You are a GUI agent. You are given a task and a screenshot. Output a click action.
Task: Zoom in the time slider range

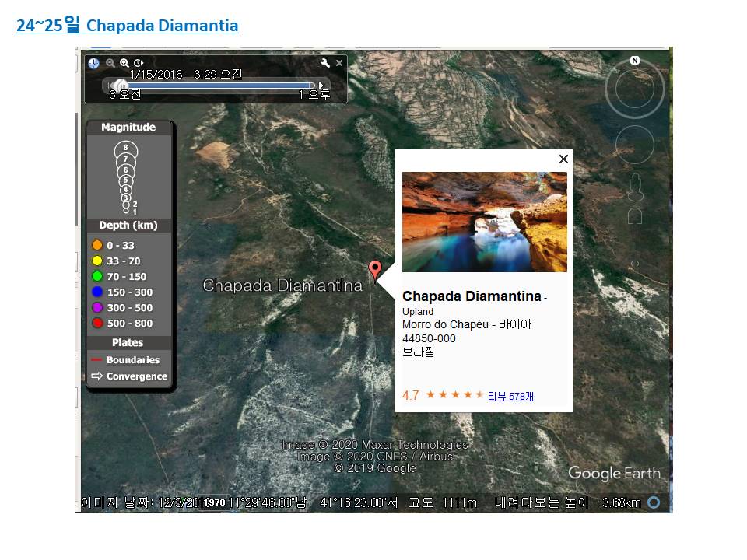(124, 63)
